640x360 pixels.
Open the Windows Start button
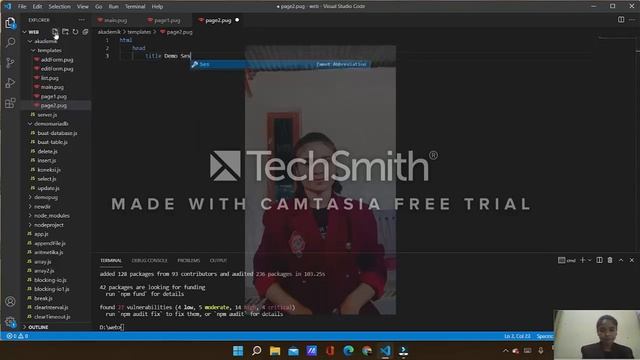tap(238, 351)
